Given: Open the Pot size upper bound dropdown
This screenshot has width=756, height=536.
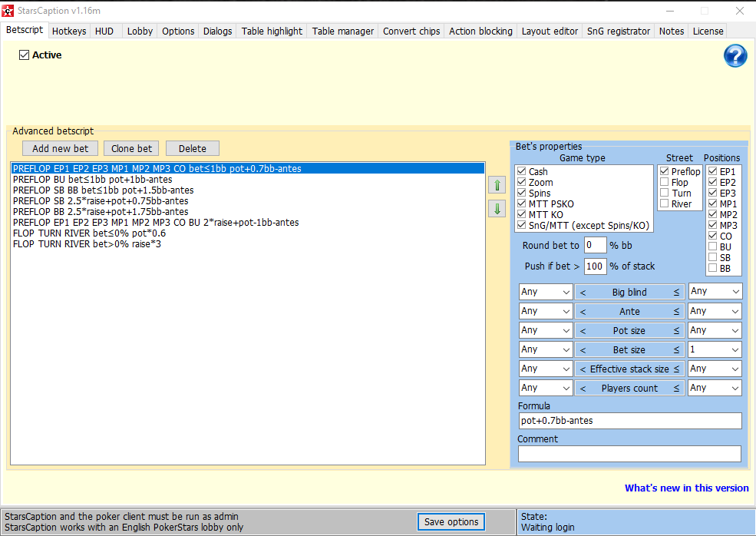Looking at the screenshot, I should [715, 330].
